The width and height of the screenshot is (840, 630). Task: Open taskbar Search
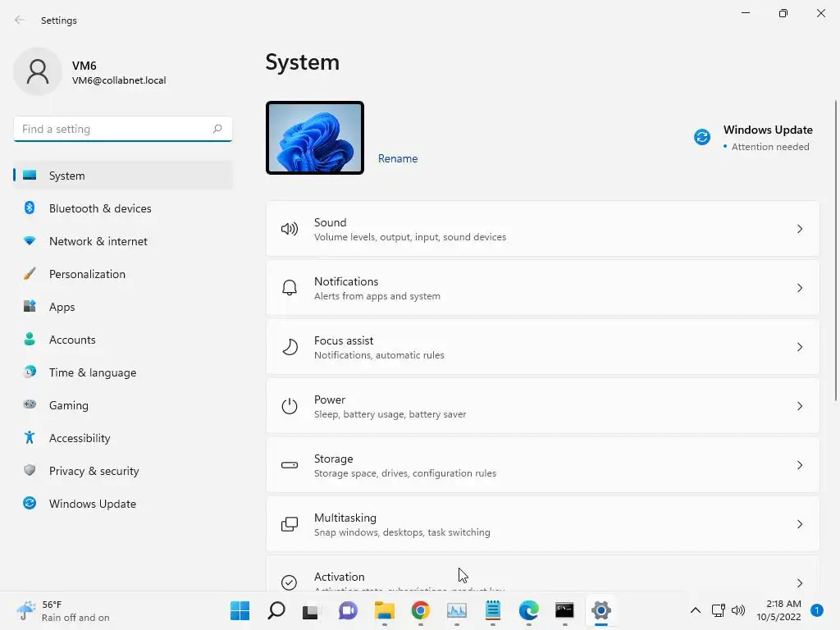tap(276, 610)
